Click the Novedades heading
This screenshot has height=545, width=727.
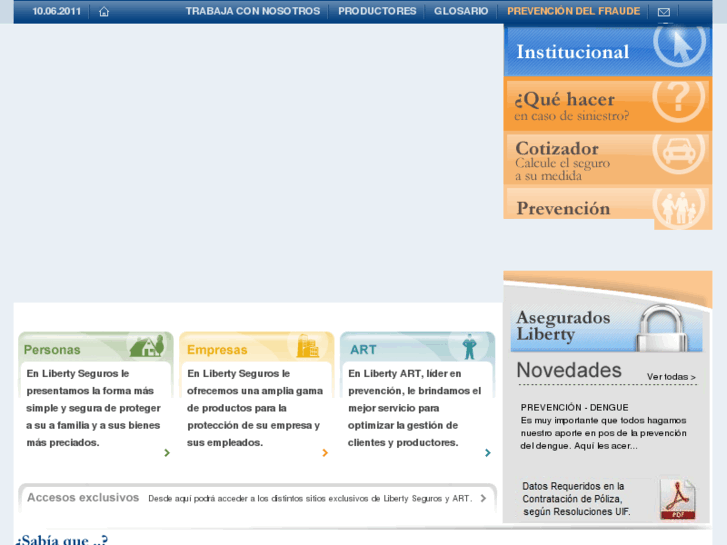[569, 370]
